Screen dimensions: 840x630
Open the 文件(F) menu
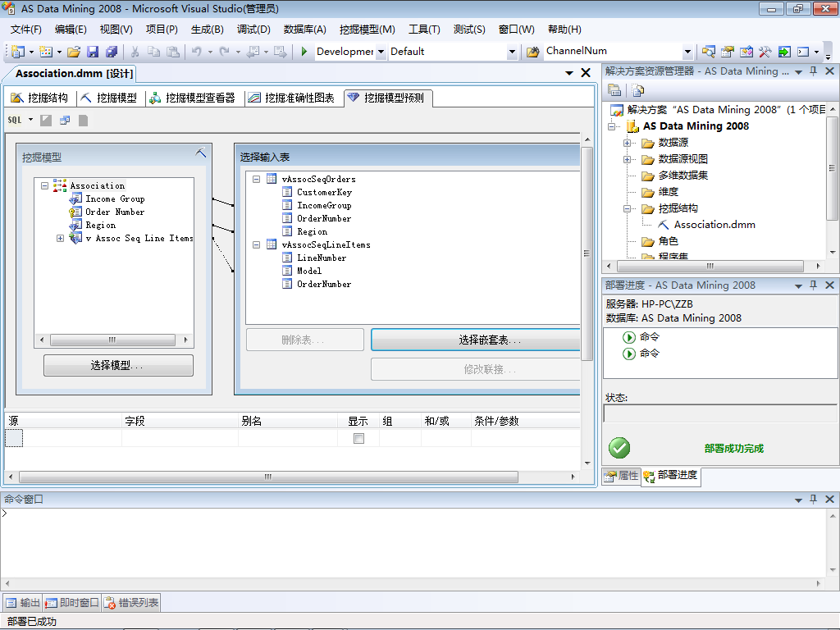tap(25, 30)
